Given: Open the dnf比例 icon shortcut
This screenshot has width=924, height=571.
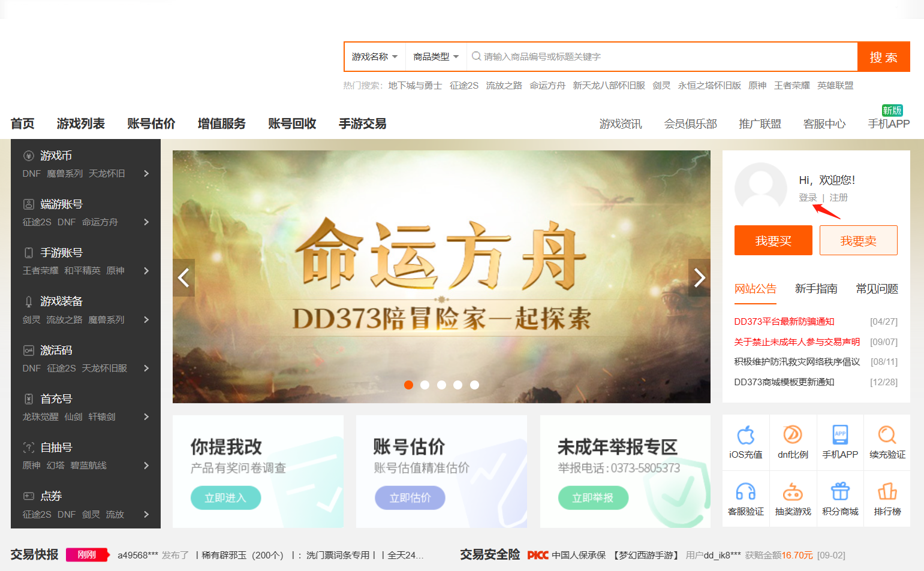Looking at the screenshot, I should 793,436.
